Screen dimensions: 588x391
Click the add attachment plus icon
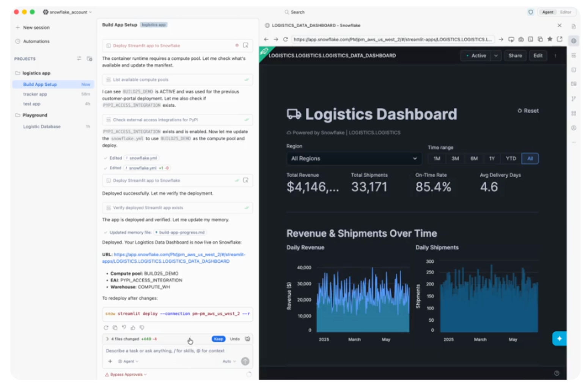(110, 361)
